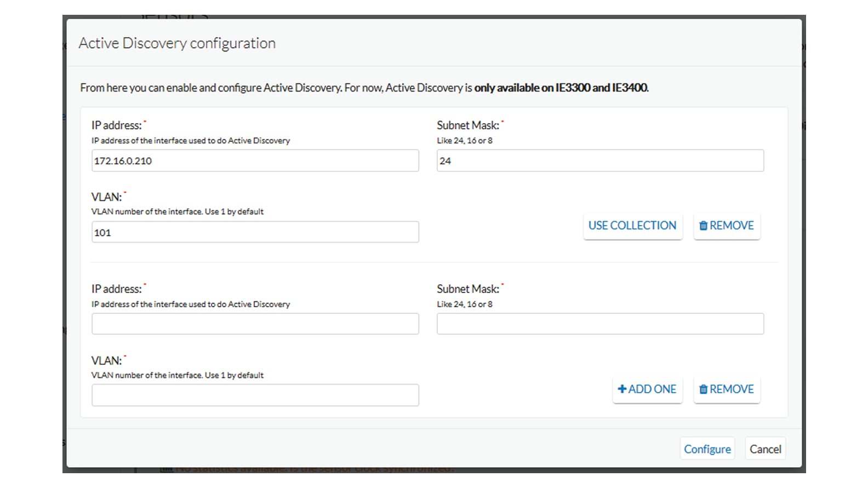Click the 'Subnet Mask:' label of the first entry
Screen dimensions: 868x488
pyautogui.click(x=467, y=125)
